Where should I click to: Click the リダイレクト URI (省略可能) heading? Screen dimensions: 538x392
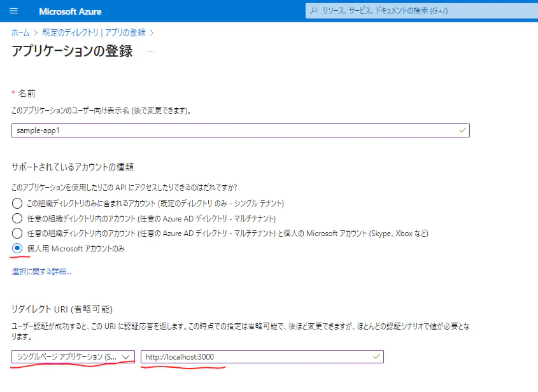click(62, 309)
